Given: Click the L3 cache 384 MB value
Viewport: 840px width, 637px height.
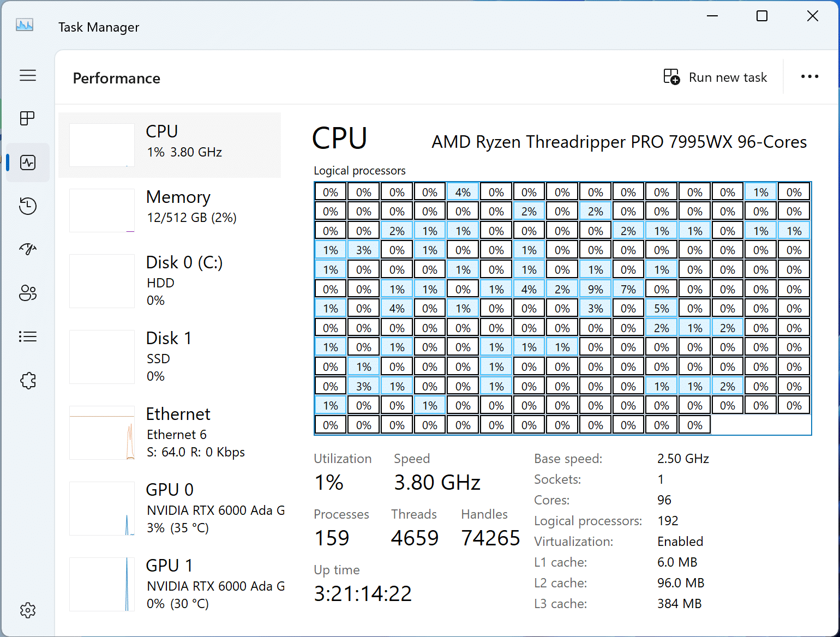Looking at the screenshot, I should 679,604.
